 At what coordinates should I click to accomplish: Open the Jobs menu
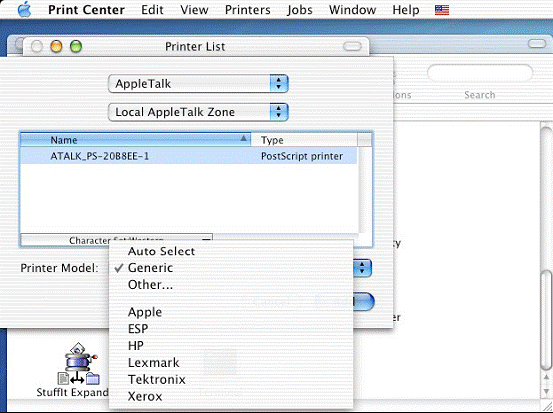299,10
